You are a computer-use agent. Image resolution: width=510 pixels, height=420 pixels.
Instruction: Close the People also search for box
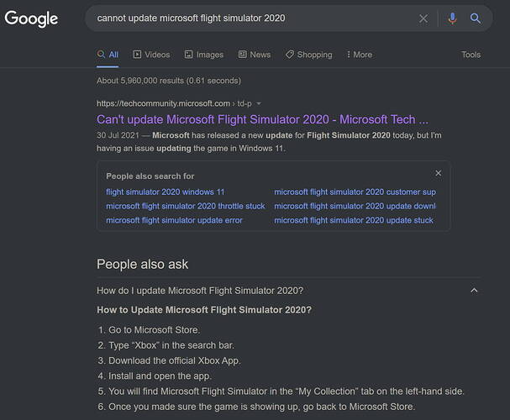438,173
